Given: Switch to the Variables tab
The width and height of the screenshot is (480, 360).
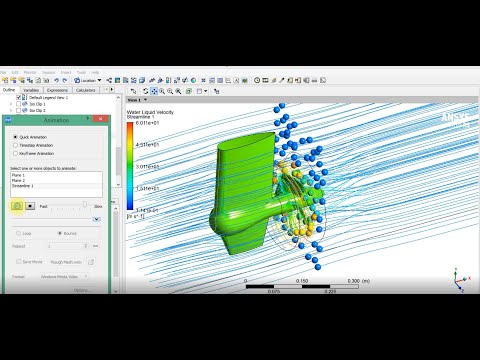Looking at the screenshot, I should (31, 90).
